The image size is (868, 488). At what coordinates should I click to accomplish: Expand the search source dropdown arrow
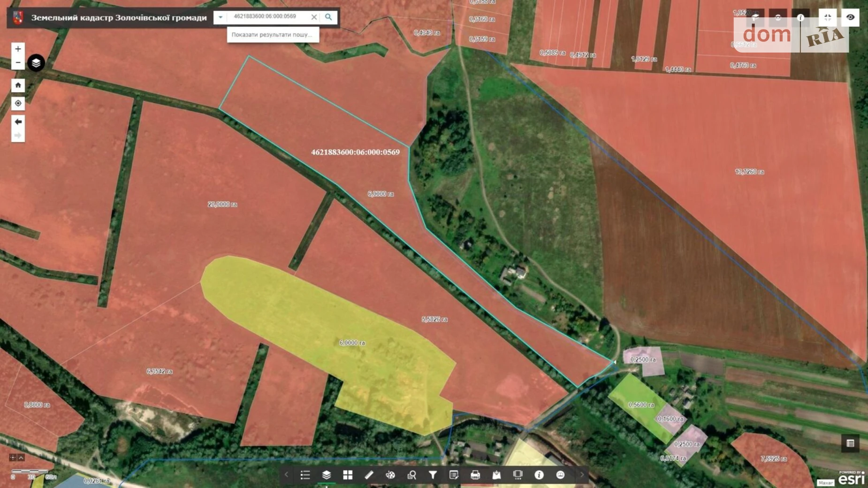[x=220, y=17]
